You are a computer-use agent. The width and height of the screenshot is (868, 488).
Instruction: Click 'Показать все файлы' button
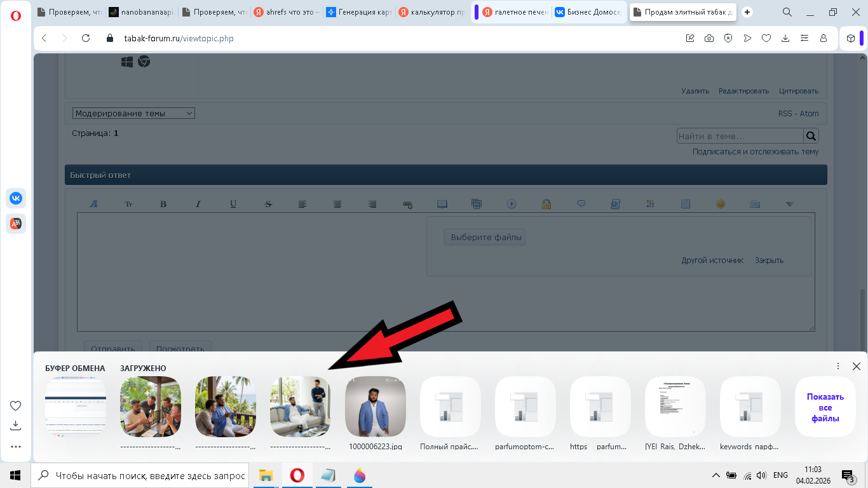pos(825,407)
